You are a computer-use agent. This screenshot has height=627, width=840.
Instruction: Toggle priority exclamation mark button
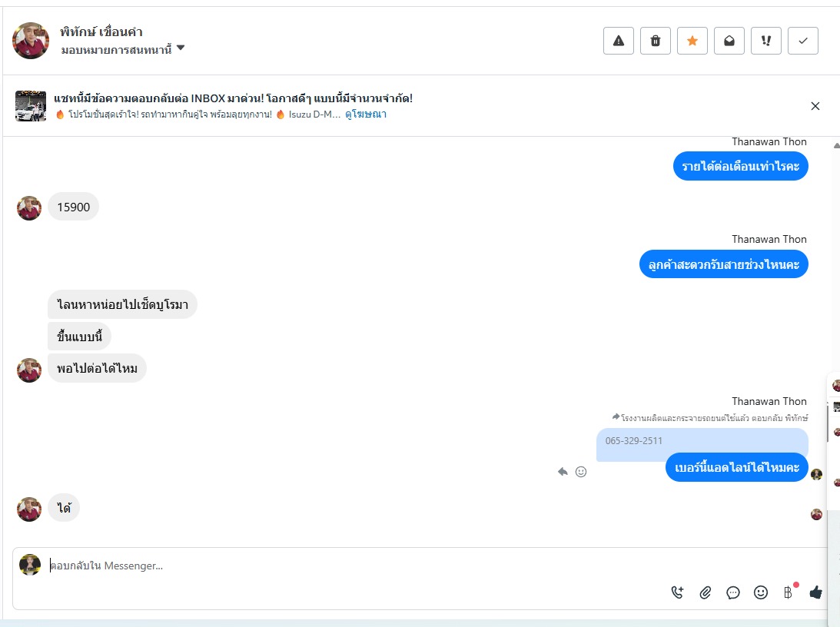(x=766, y=41)
